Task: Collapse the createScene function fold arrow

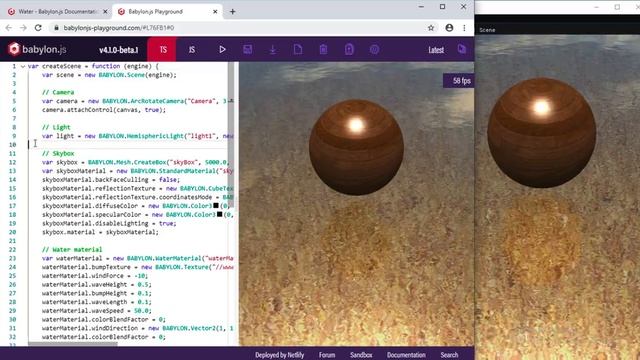Action: click(23, 66)
